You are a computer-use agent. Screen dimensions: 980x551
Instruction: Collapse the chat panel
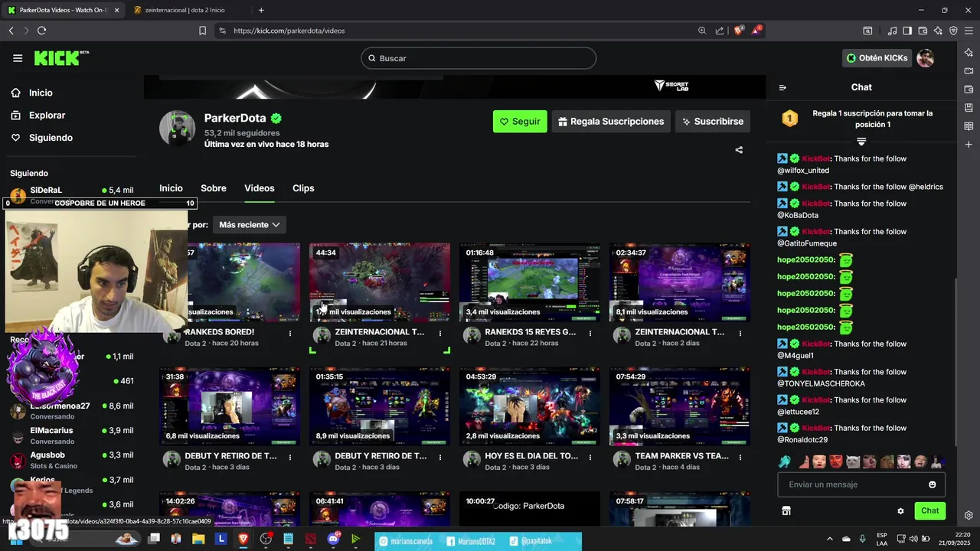782,87
